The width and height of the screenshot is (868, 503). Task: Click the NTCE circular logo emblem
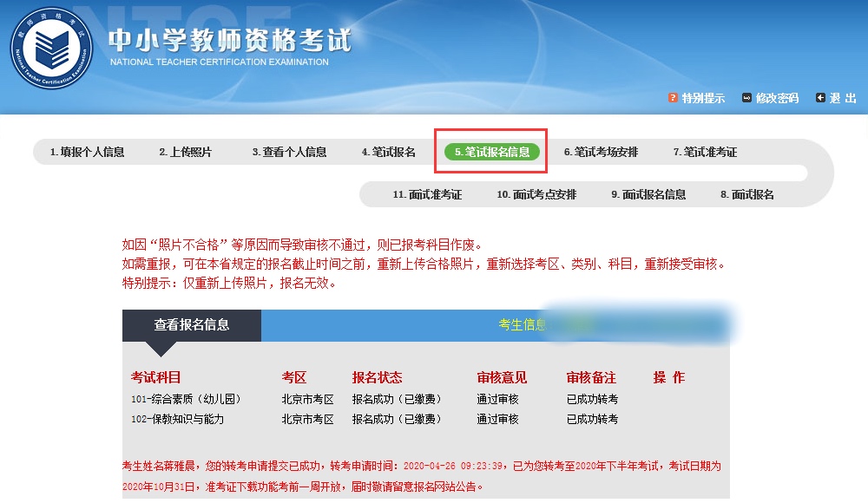pyautogui.click(x=51, y=49)
